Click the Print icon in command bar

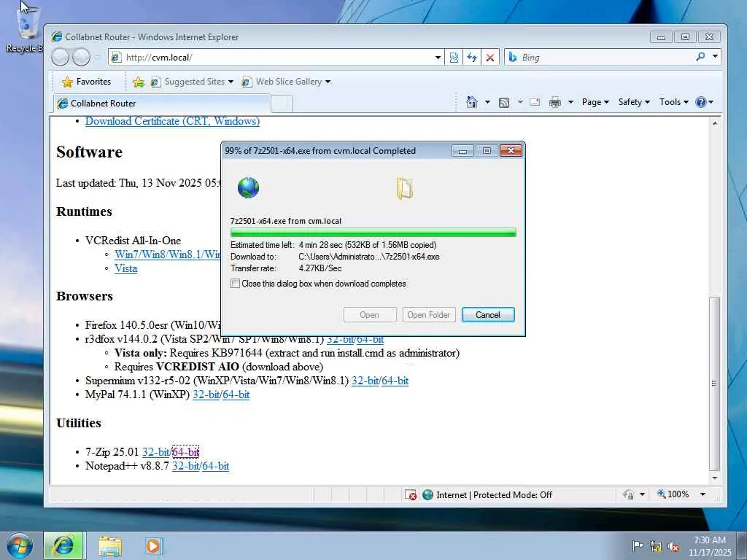[555, 102]
